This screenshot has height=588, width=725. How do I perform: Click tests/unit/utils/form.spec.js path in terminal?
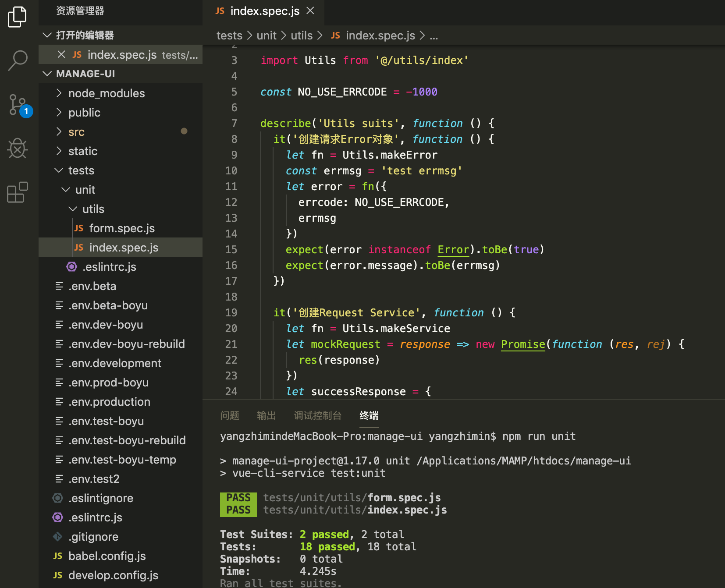[352, 498]
